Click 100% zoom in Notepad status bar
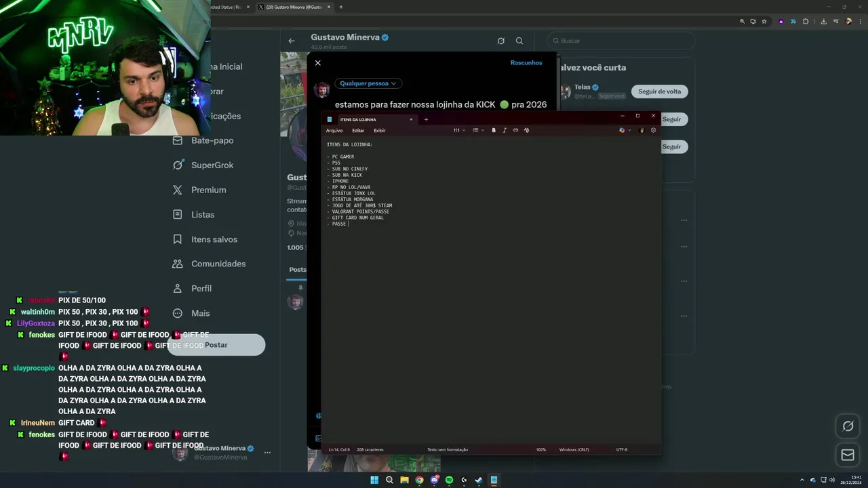 pyautogui.click(x=541, y=449)
